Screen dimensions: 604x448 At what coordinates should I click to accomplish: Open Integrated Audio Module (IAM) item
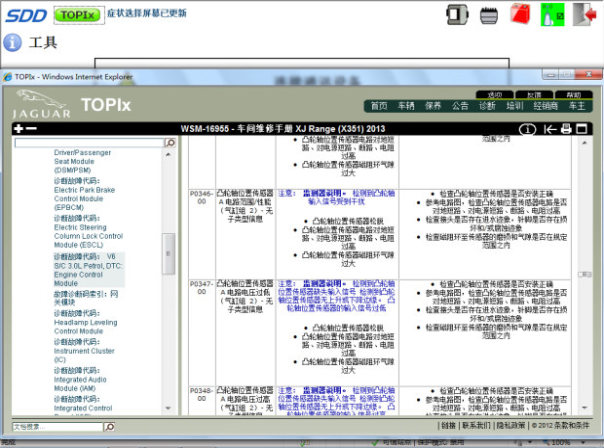(80, 379)
